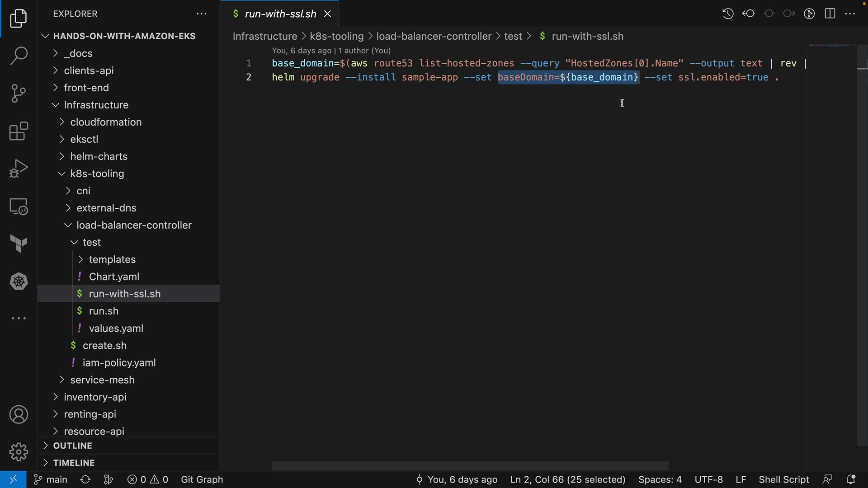Open the Search view in activity bar
The height and width of the screenshot is (488, 868).
click(x=19, y=56)
